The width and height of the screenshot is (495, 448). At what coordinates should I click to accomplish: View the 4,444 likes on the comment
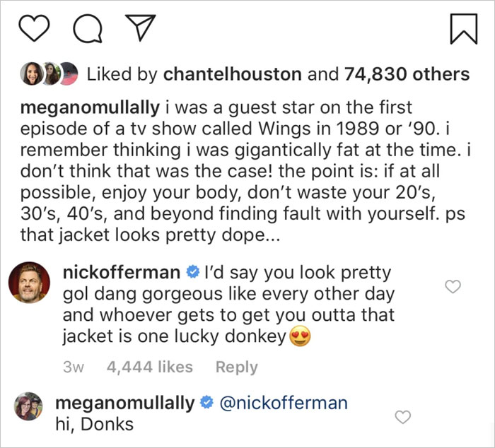[x=149, y=367]
